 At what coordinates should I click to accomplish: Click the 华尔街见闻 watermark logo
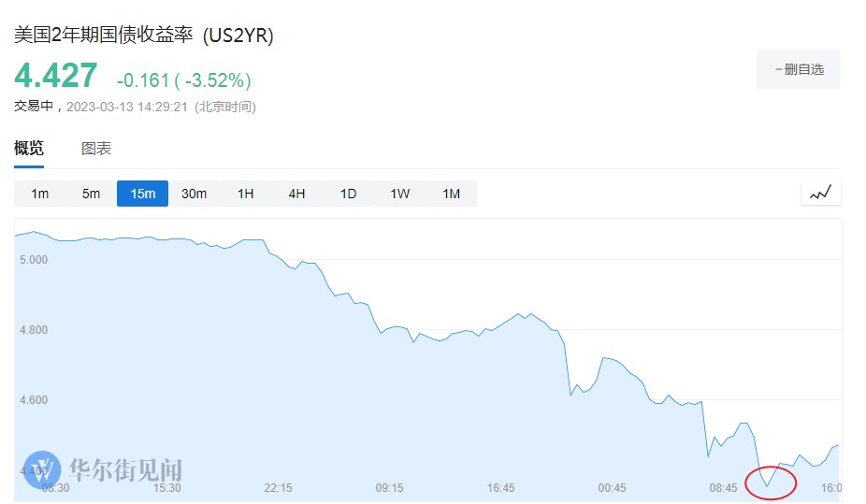point(104,468)
